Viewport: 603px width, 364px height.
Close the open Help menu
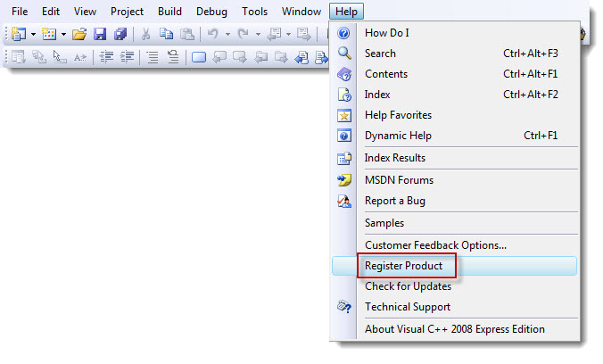[x=346, y=12]
